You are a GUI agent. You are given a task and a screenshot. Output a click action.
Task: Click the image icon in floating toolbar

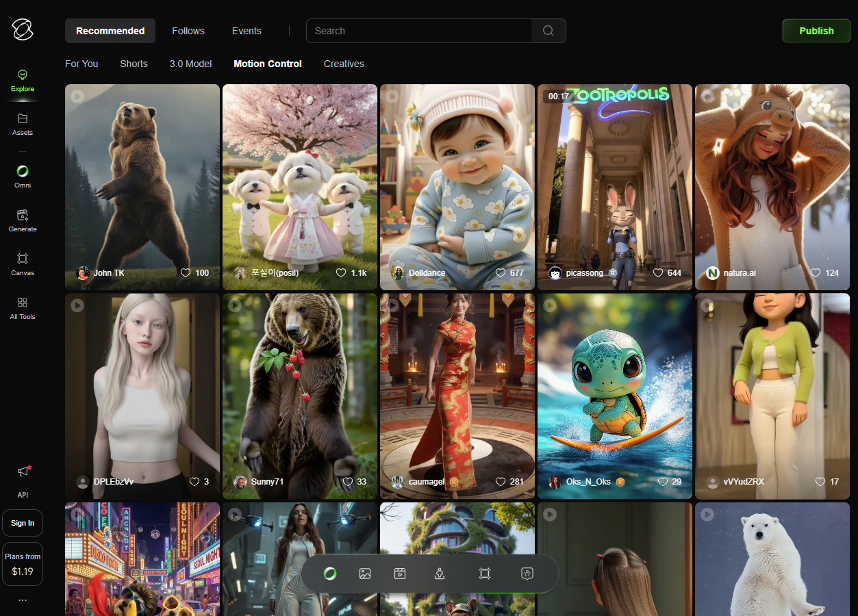tap(365, 574)
